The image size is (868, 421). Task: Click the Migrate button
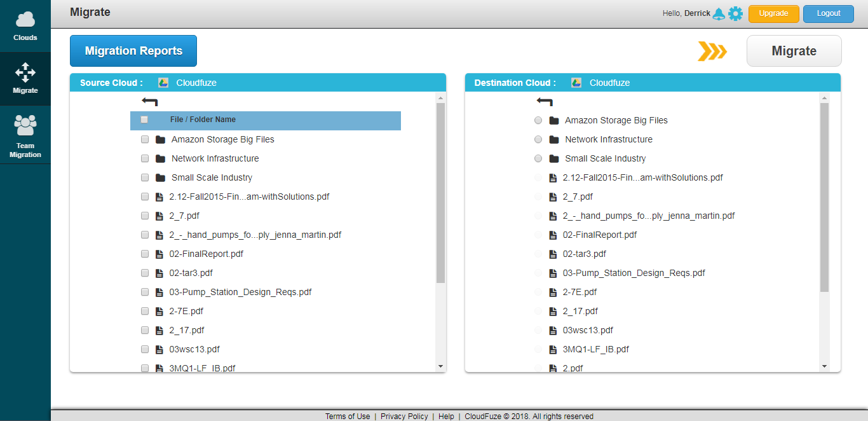pyautogui.click(x=794, y=51)
